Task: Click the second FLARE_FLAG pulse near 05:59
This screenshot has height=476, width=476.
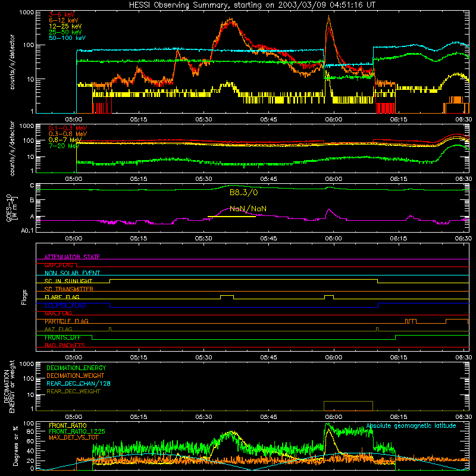Action: (x=329, y=297)
